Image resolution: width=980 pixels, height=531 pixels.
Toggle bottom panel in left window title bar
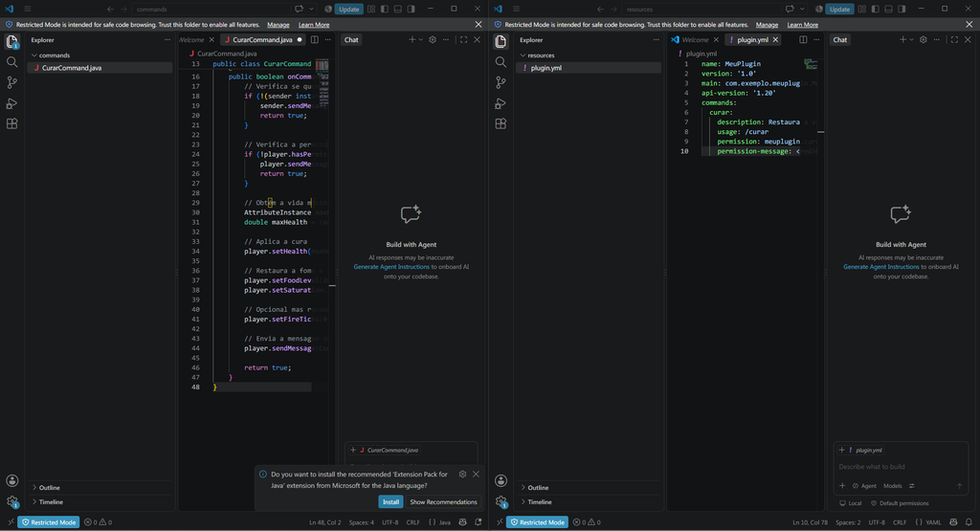click(x=397, y=9)
